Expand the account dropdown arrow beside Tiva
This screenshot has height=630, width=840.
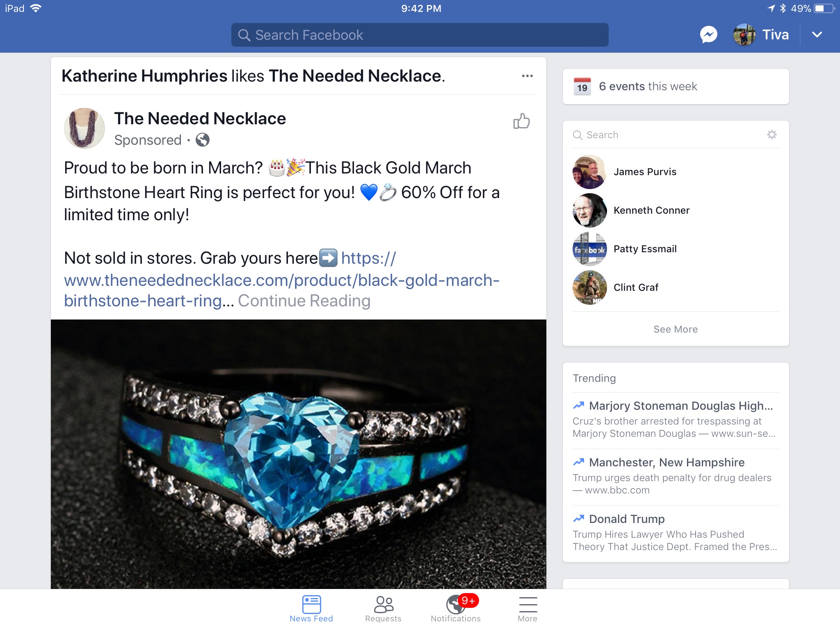[x=817, y=35]
